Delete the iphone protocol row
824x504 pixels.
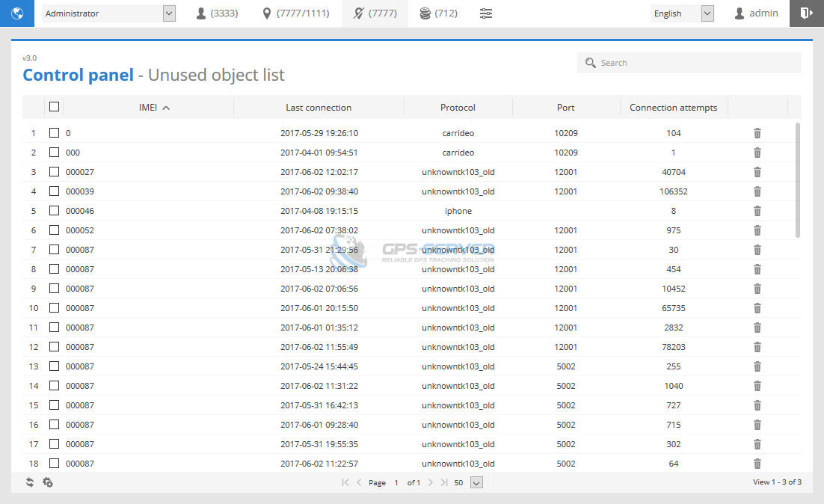coord(757,211)
